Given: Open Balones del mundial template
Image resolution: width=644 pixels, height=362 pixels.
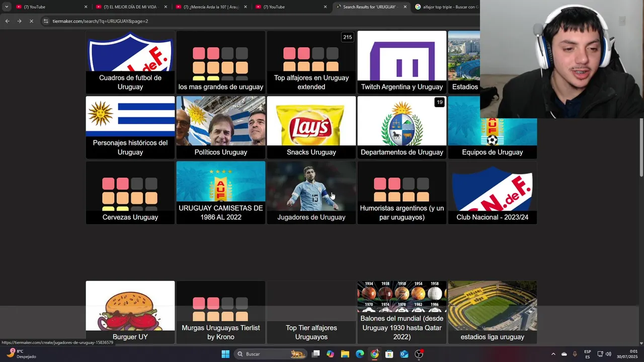Looking at the screenshot, I should pos(402,312).
